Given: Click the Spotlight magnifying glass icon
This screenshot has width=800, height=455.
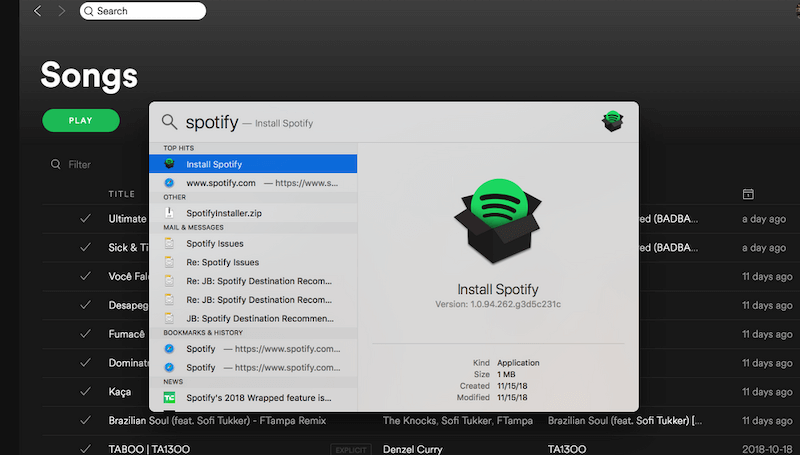Looking at the screenshot, I should click(x=170, y=122).
